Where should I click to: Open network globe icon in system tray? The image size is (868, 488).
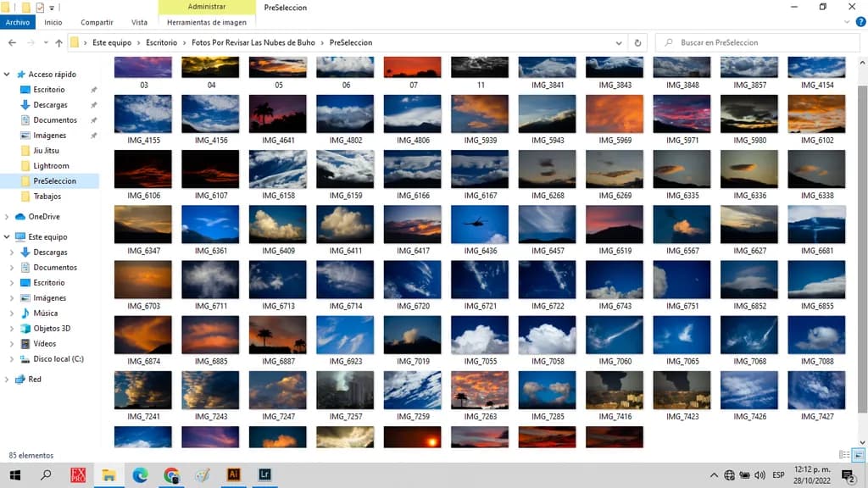730,475
